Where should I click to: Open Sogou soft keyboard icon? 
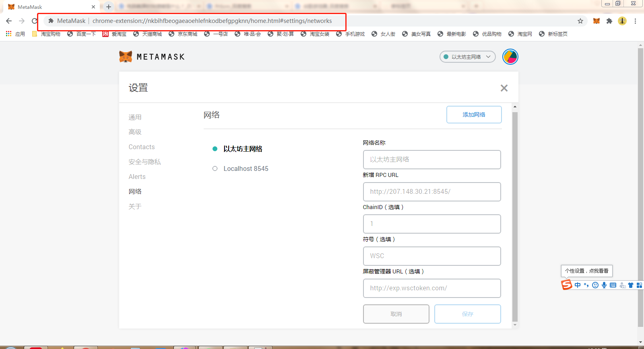pyautogui.click(x=613, y=285)
